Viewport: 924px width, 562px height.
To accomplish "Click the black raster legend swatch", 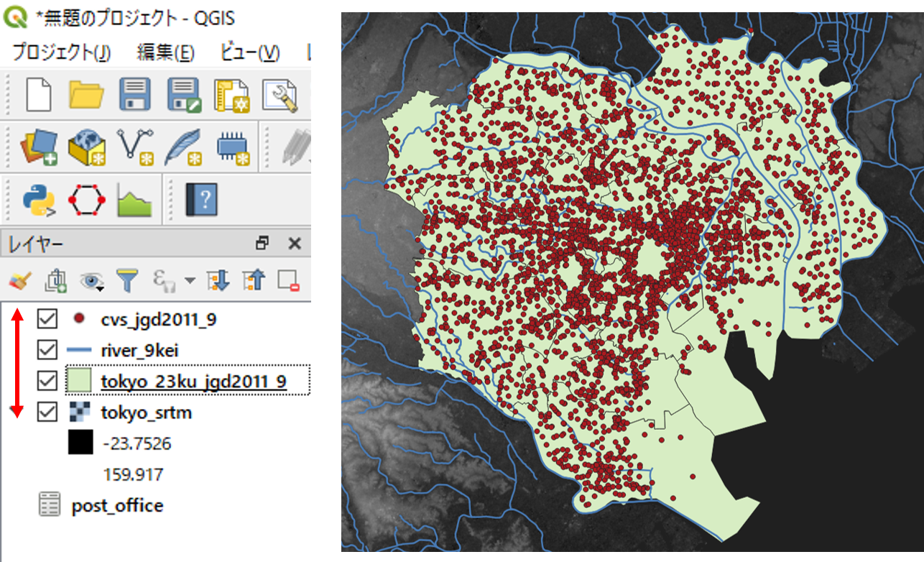I will click(80, 443).
